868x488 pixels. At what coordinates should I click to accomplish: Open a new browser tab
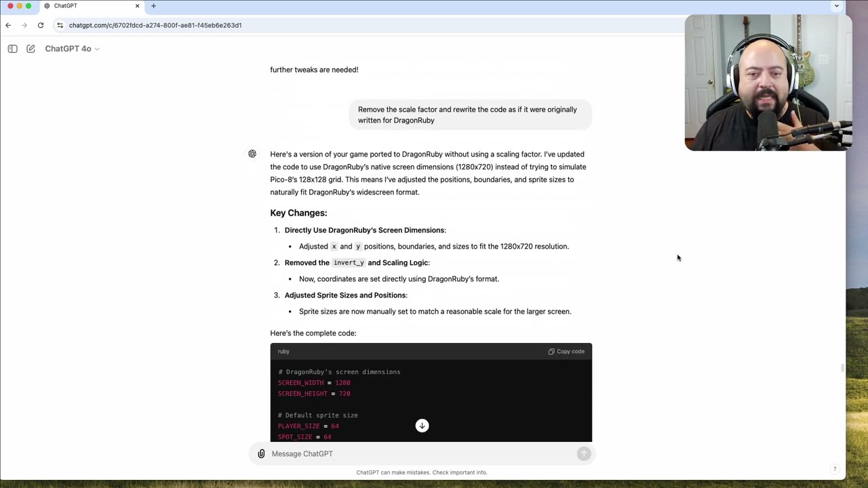[153, 6]
